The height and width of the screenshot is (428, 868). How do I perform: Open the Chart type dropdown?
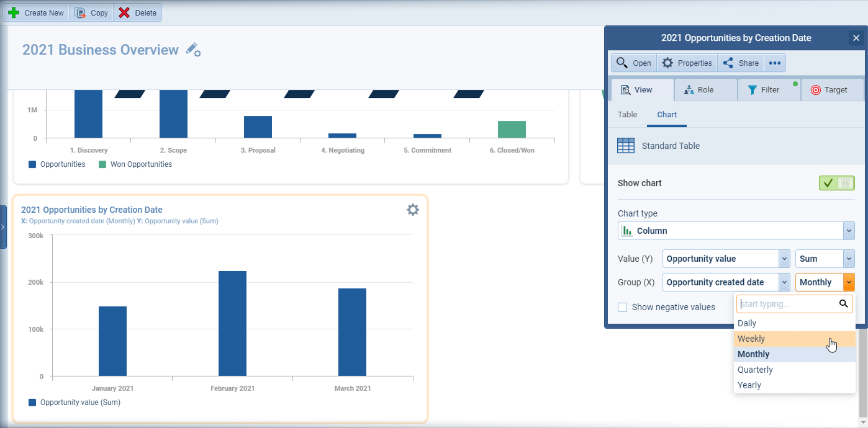point(848,230)
